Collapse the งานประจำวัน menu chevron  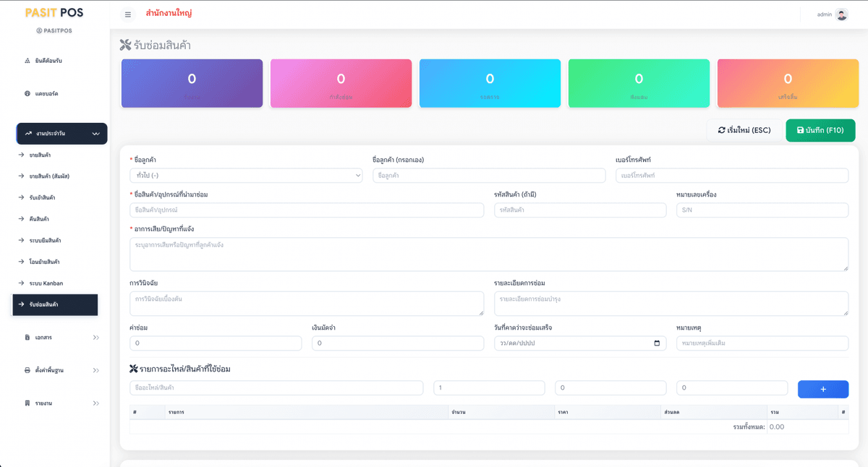click(x=95, y=134)
